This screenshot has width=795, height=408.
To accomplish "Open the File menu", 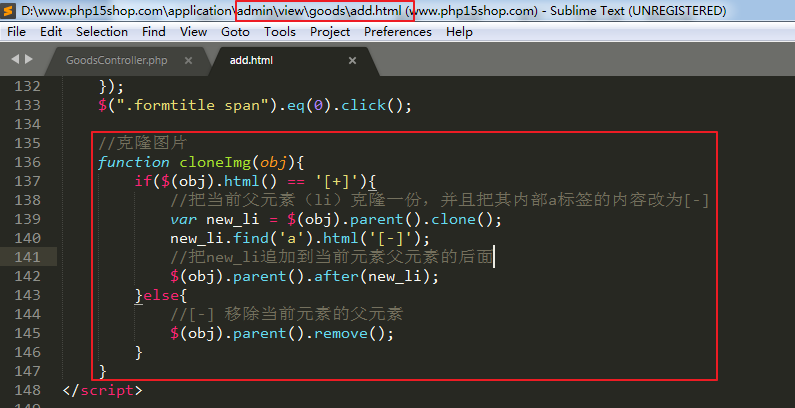I will (x=16, y=32).
